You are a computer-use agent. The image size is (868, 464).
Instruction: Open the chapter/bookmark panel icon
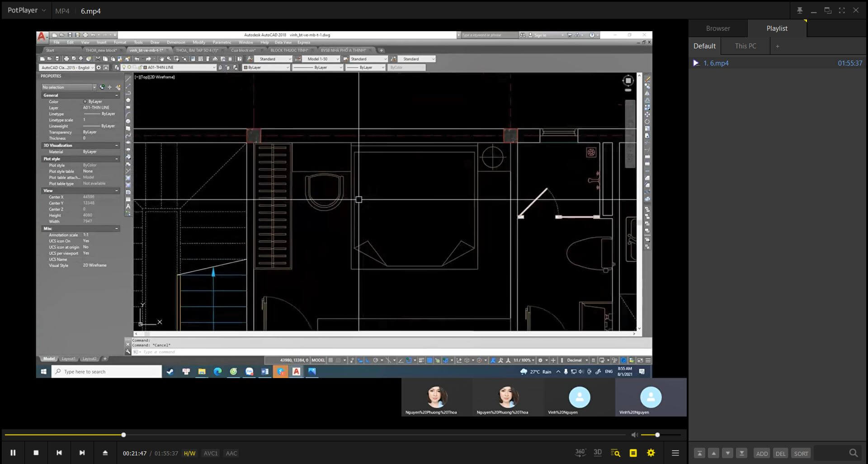(633, 452)
